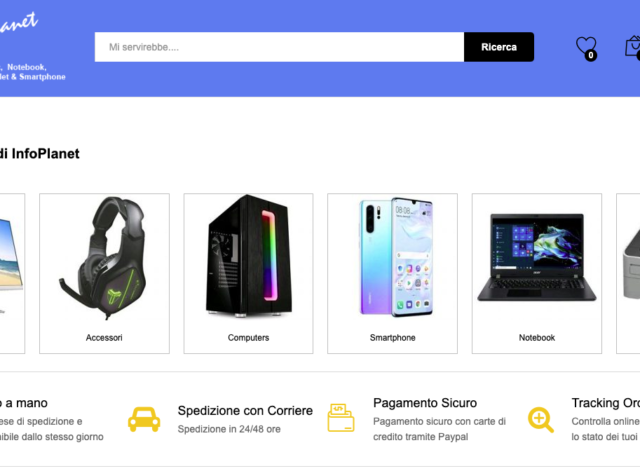
Task: Select the Accessori category label
Action: 104,338
